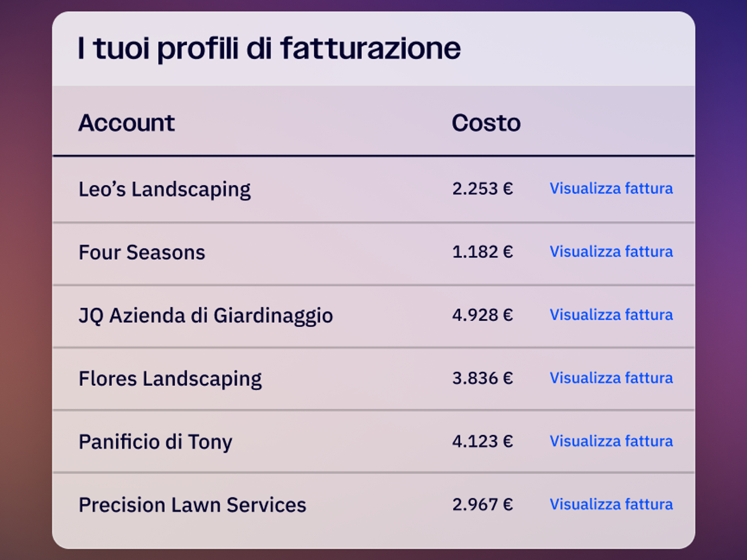This screenshot has width=747, height=560.
Task: Open Visualizza fattura for Leo's Landscaping
Action: tap(611, 189)
